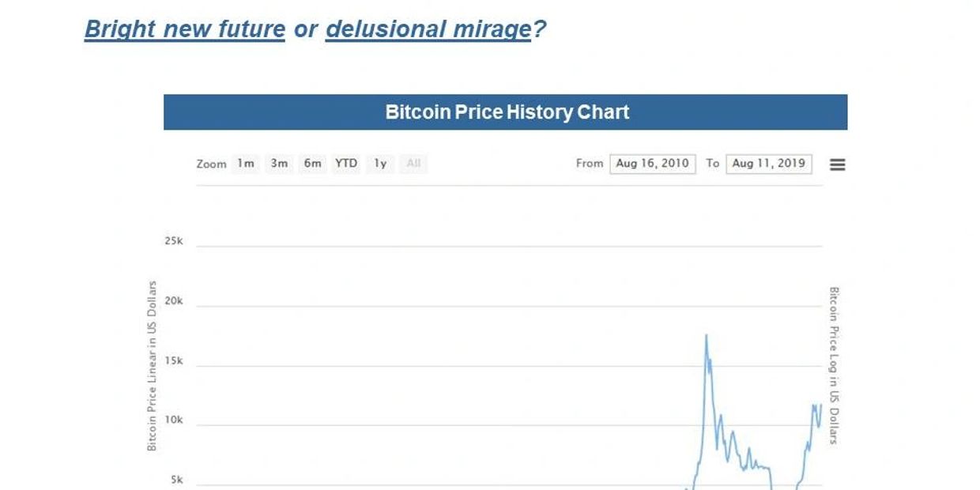Choose the YTD zoom option
This screenshot has width=980, height=490.
coord(345,164)
